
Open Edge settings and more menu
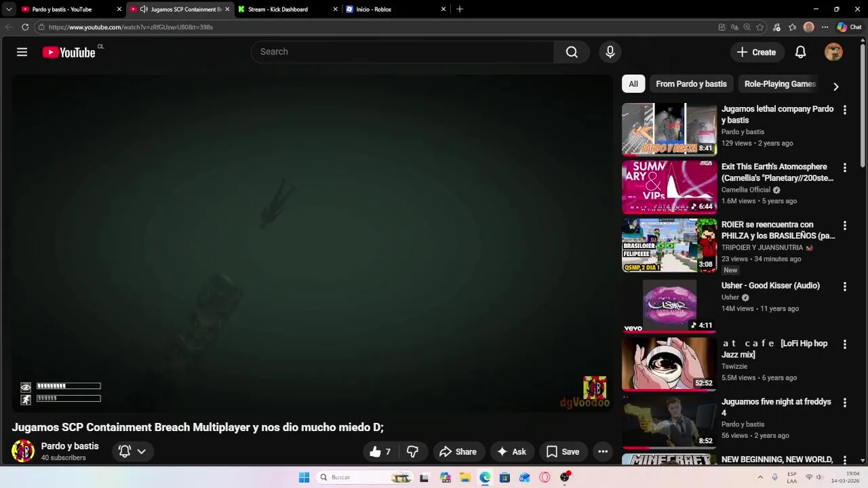[825, 27]
